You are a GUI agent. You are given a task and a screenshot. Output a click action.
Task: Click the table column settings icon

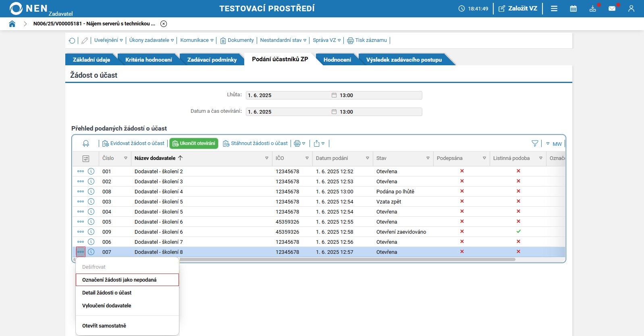86,158
